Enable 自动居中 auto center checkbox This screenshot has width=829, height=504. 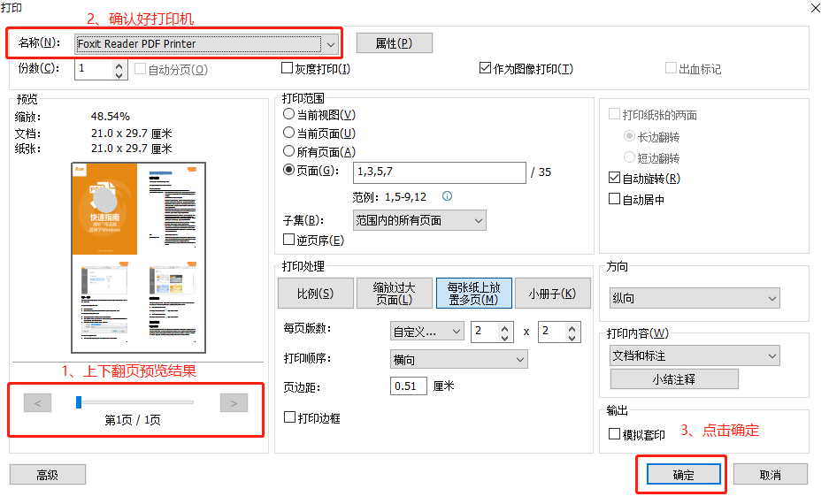coord(614,199)
